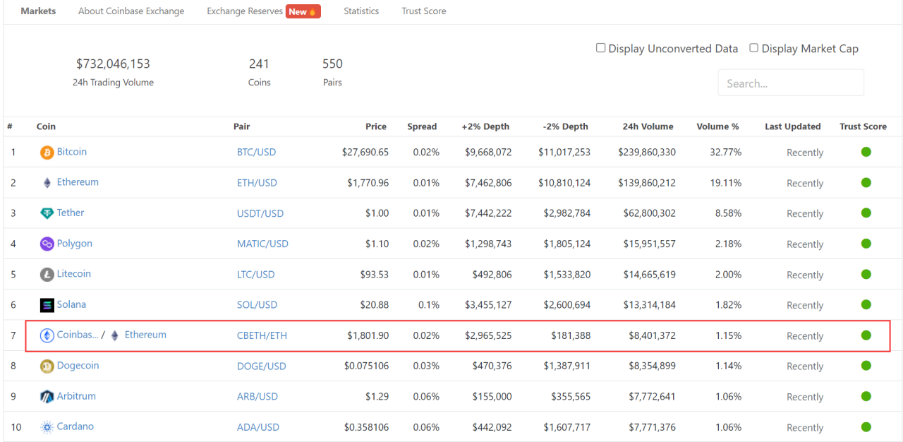The width and height of the screenshot is (903, 442).
Task: Open the Bitcoin coin link
Action: click(72, 152)
